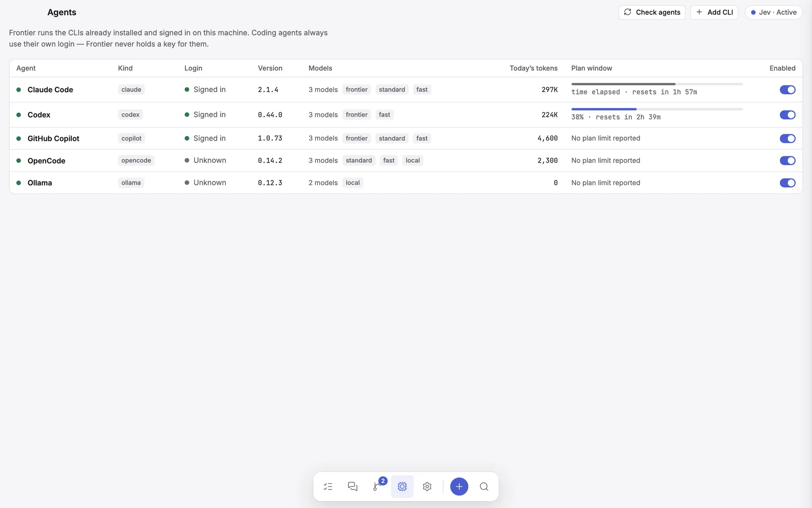Click the Codex 38% plan progress bar
812x508 pixels.
click(x=657, y=109)
